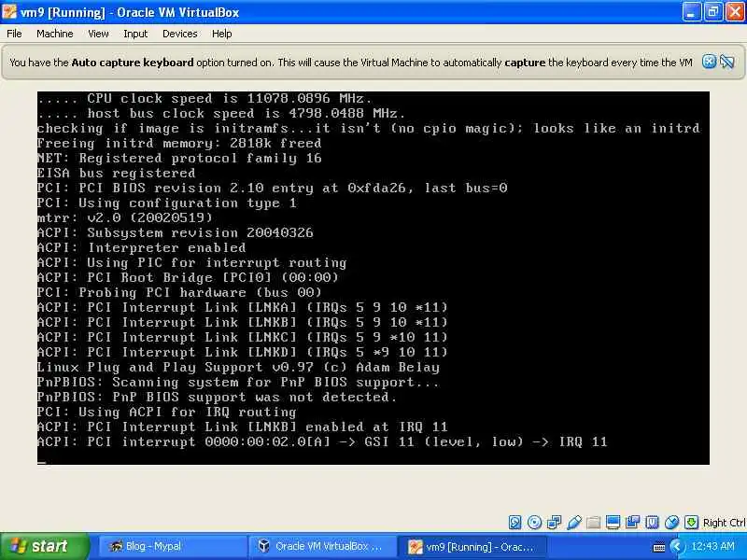Click 'ACPI: Interpreter enabled' console line
The width and height of the screenshot is (747, 560).
click(142, 247)
